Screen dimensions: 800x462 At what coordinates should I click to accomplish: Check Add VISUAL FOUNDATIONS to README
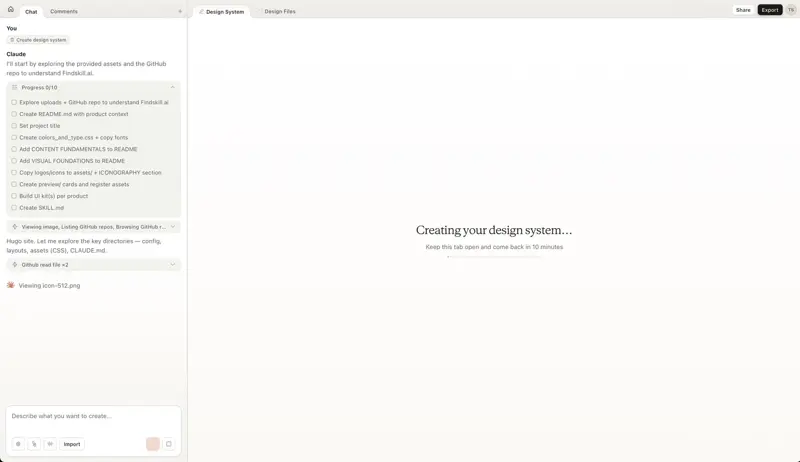pyautogui.click(x=14, y=161)
